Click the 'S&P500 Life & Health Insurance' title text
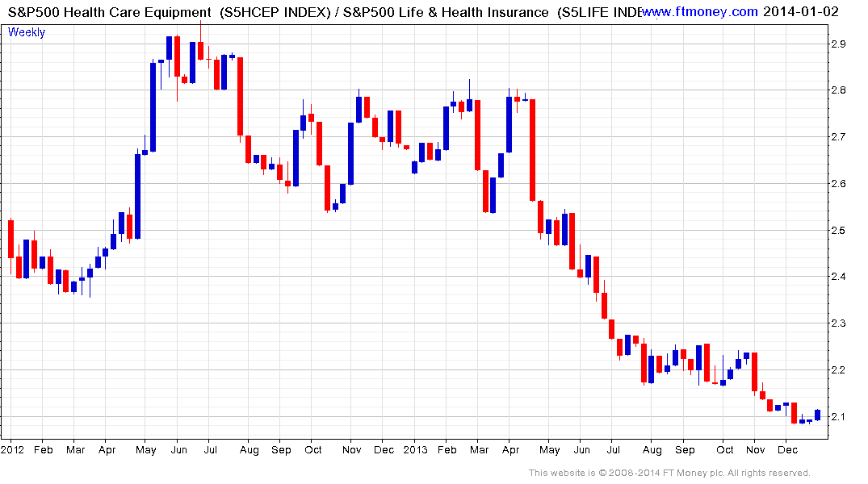 [446, 12]
